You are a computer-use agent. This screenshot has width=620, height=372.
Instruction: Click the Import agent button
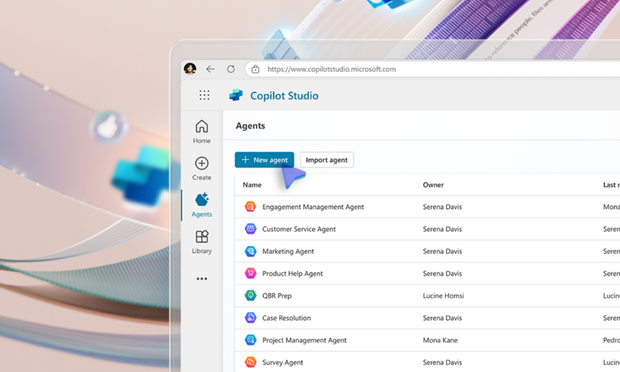point(327,160)
